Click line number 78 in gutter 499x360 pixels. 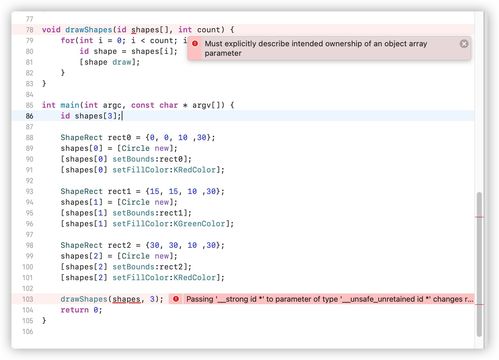pos(29,30)
